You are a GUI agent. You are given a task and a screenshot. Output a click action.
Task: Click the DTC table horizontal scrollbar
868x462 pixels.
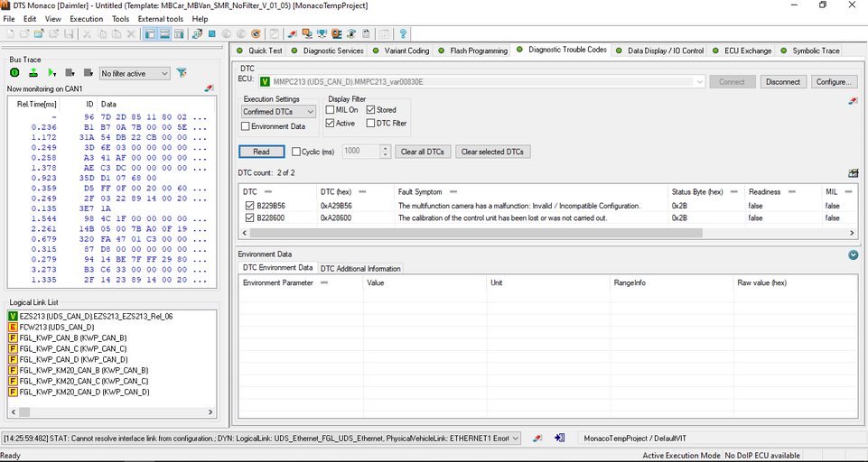pyautogui.click(x=475, y=233)
